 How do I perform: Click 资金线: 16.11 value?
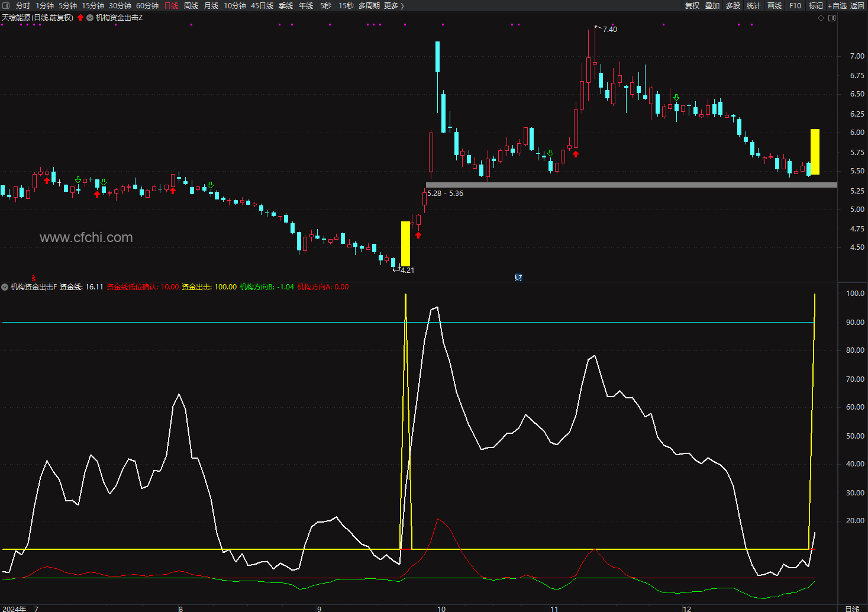82,287
